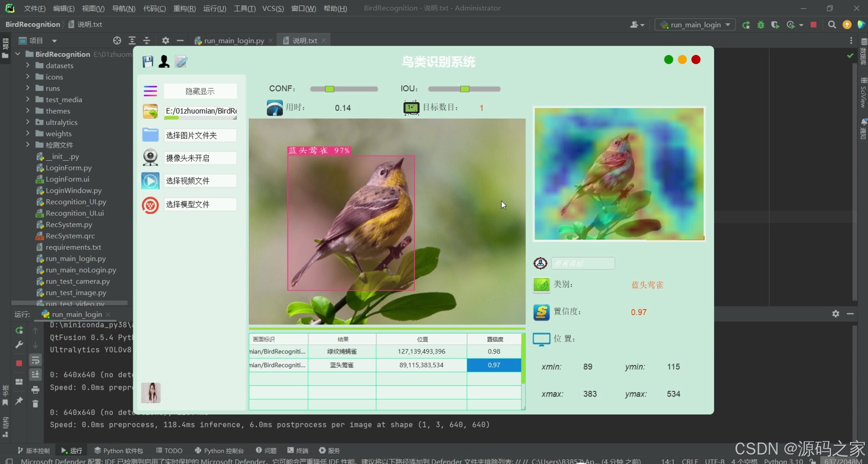Viewport: 868px width, 464px height.
Task: Toggle 隐藏显示 to hide the display panel
Action: pyautogui.click(x=200, y=91)
